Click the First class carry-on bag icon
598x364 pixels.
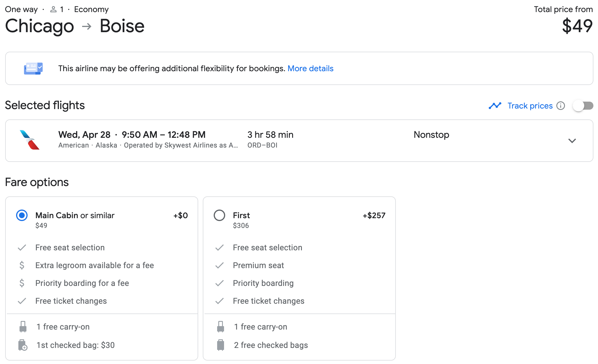[x=221, y=327]
